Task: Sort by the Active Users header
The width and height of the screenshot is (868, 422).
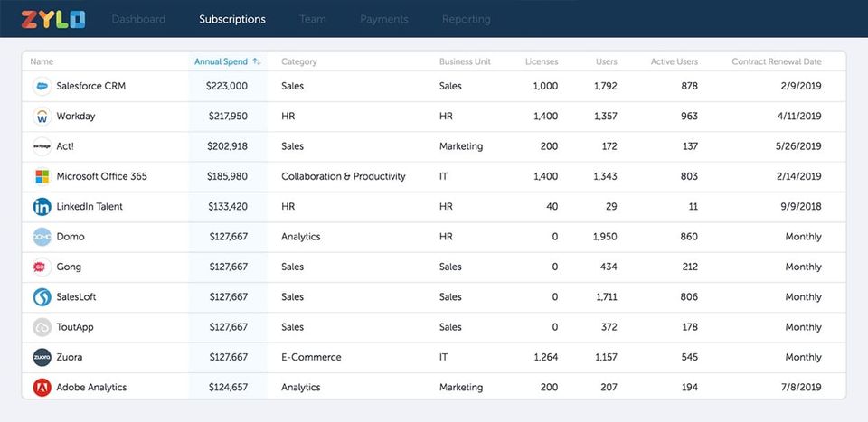Action: [674, 62]
